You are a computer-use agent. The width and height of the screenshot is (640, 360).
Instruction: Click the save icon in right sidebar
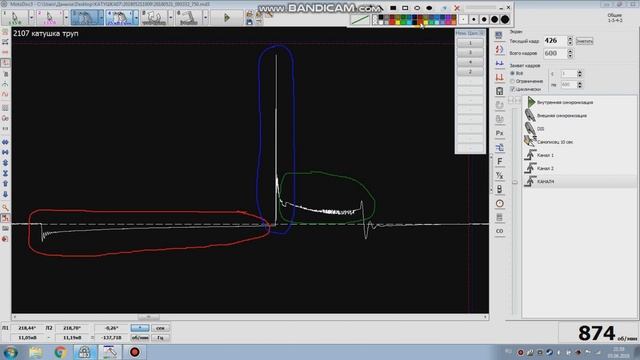[x=499, y=91]
